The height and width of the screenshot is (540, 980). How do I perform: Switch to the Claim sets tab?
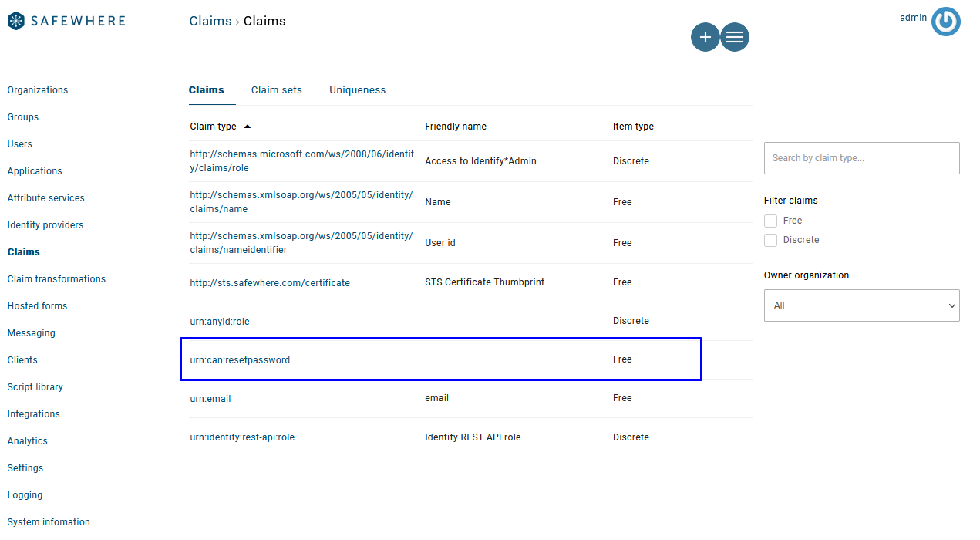[276, 90]
